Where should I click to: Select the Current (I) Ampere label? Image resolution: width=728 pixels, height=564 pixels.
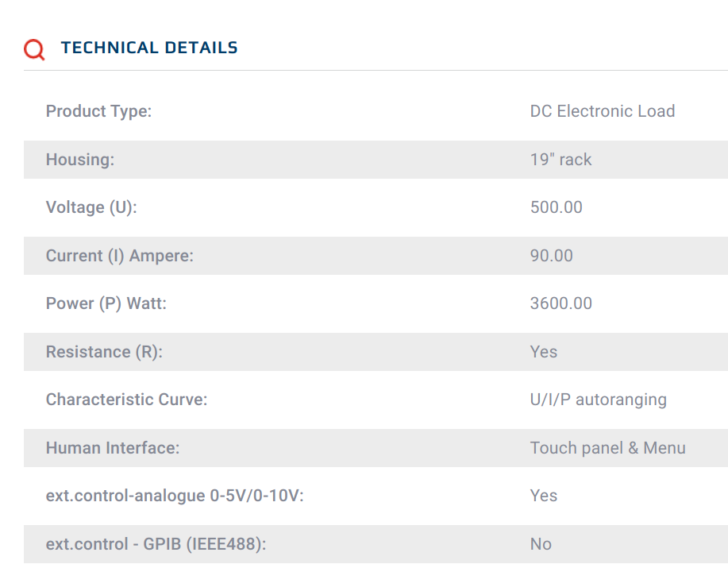click(x=120, y=256)
